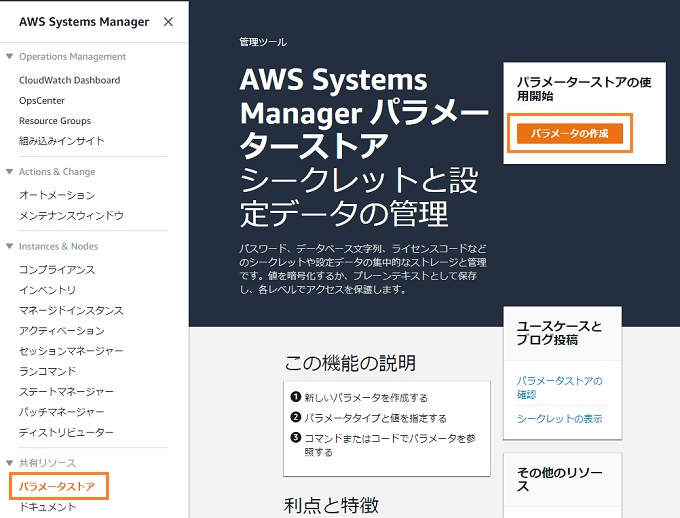
Task: Go to ステートマネージャー
Action: pos(66,392)
